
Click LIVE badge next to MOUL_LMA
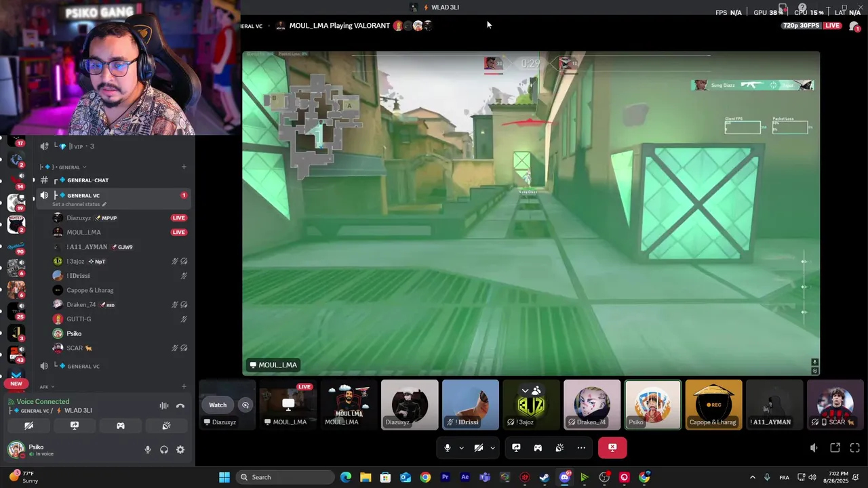click(179, 232)
